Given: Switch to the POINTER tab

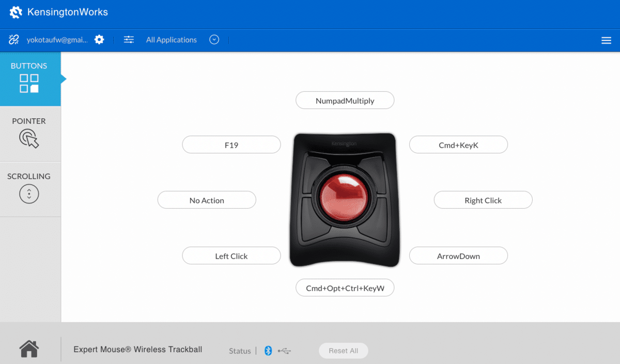Looking at the screenshot, I should [30, 134].
